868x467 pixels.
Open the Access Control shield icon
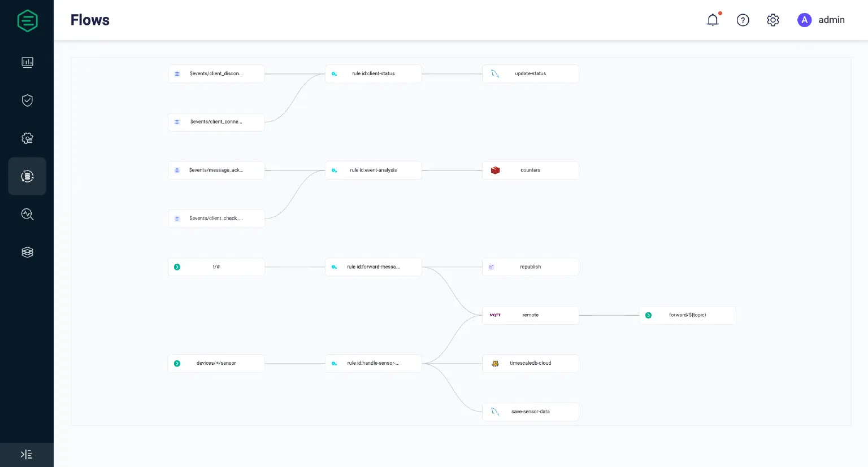27,100
